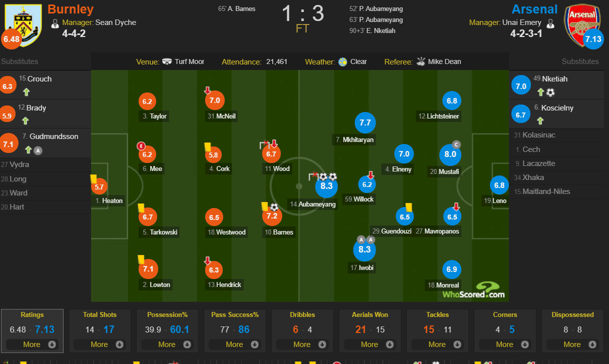609x364 pixels.
Task: Click Iwobi's 8.3 rating circle
Action: tap(364, 249)
